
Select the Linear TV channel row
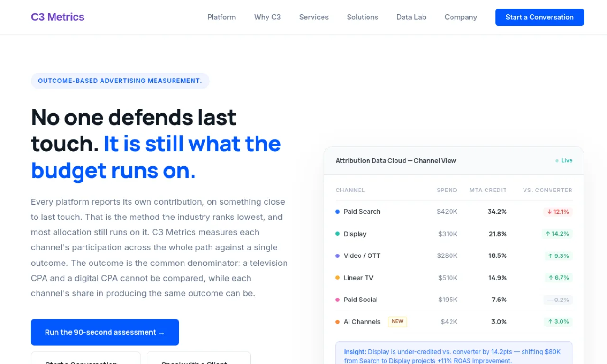(454, 278)
